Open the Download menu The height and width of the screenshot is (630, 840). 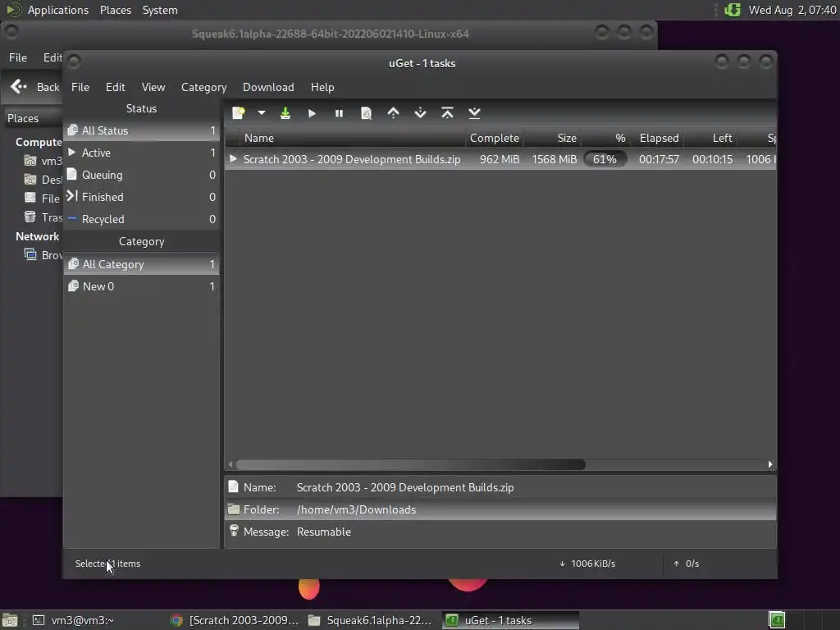click(268, 87)
